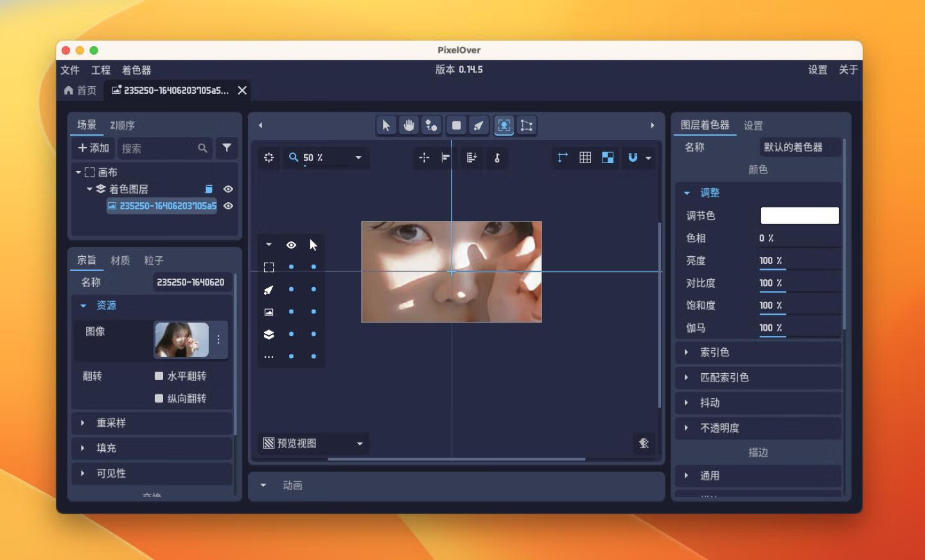The height and width of the screenshot is (560, 925).
Task: Switch to the 材质 tab
Action: [x=120, y=260]
